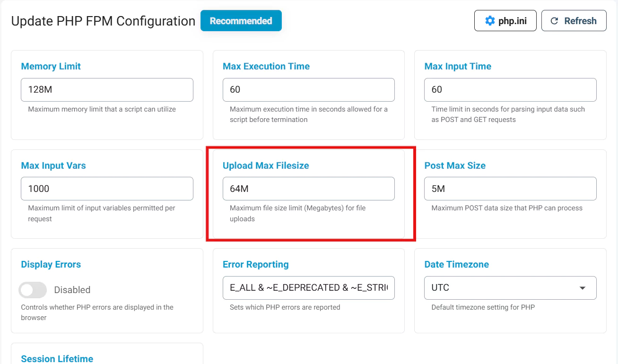Screen dimensions: 618x364
Task: Click the Session Lifetime heading
Action: point(57,359)
